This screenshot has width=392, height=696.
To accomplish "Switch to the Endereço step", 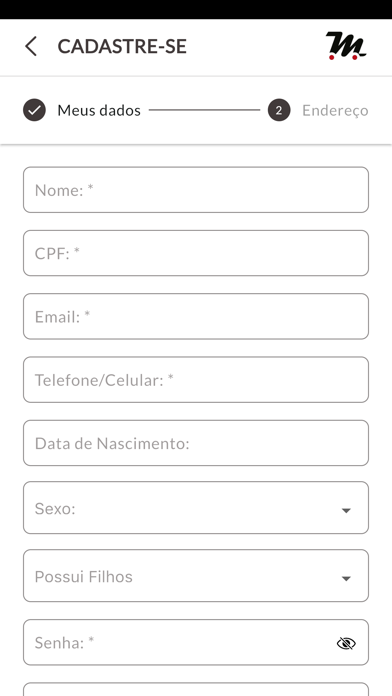I will tap(335, 110).
